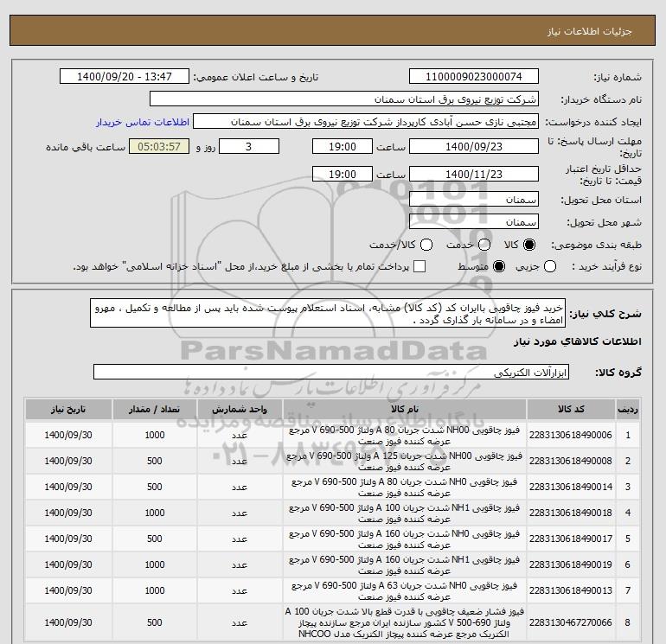Viewport: 666px width, 644px height.
Task: Select product code 228130467270066 row
Action: pos(332,622)
